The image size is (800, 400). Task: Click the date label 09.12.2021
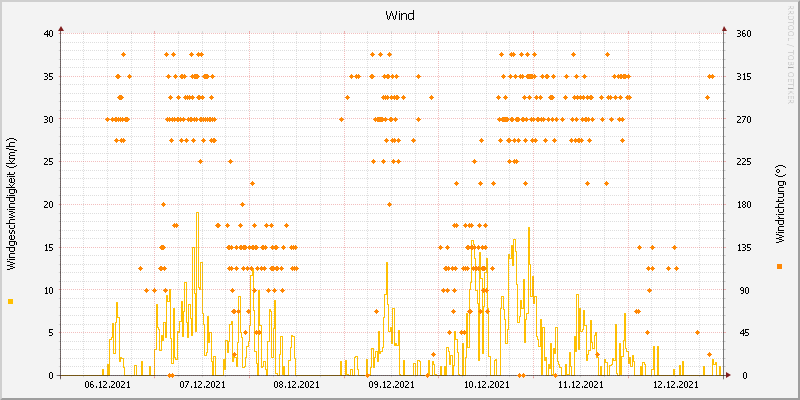pos(391,385)
